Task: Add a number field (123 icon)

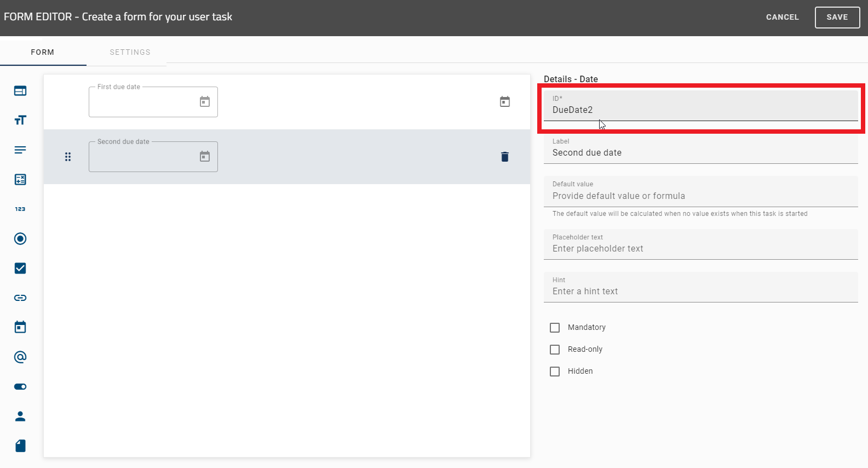Action: 20,209
